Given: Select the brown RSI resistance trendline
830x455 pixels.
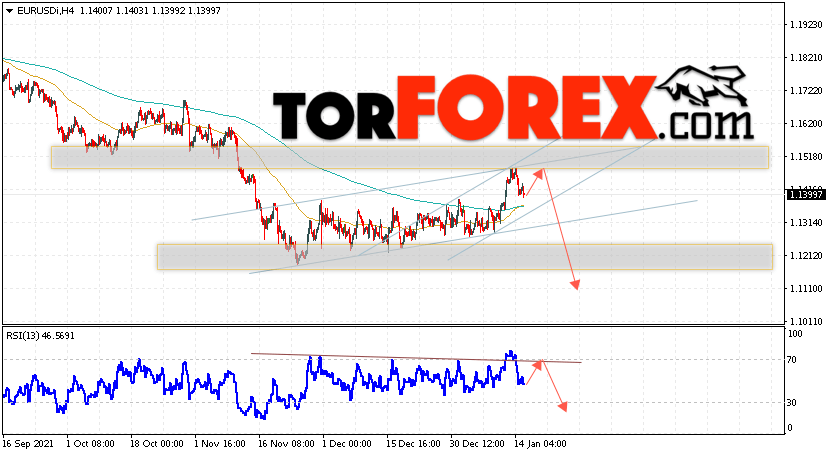Looking at the screenshot, I should [x=417, y=358].
